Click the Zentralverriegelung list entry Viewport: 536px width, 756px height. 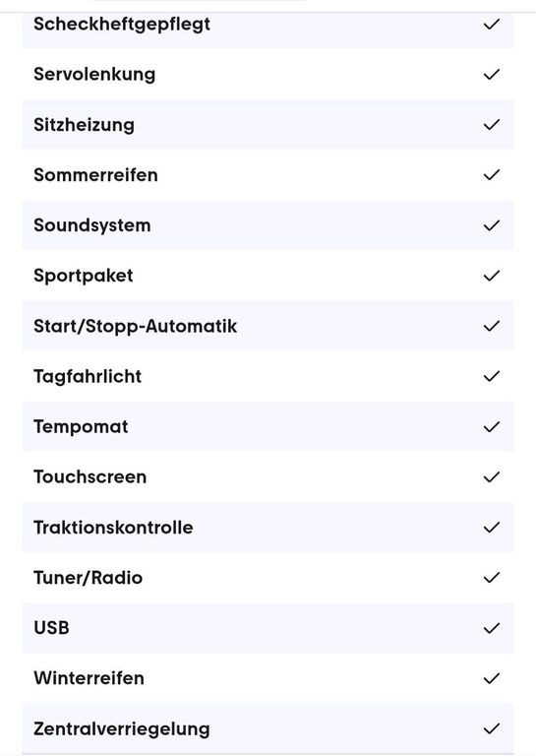pyautogui.click(x=268, y=728)
